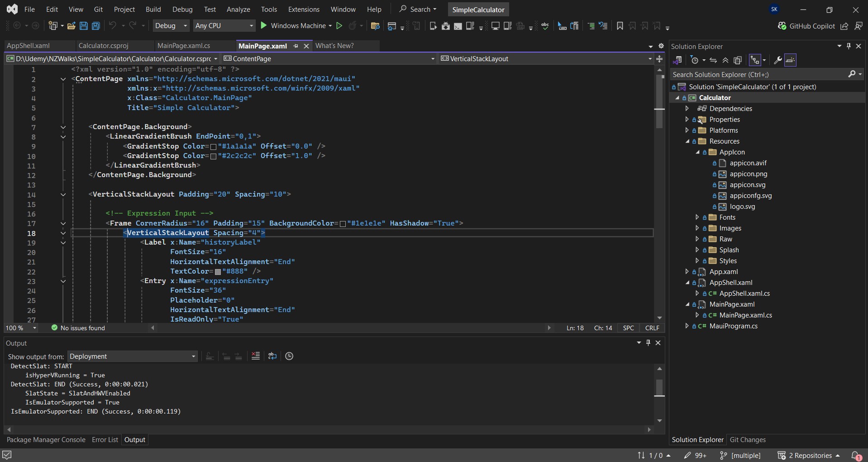
Task: Click the bookmark icon in the main toolbar
Action: coord(620,26)
